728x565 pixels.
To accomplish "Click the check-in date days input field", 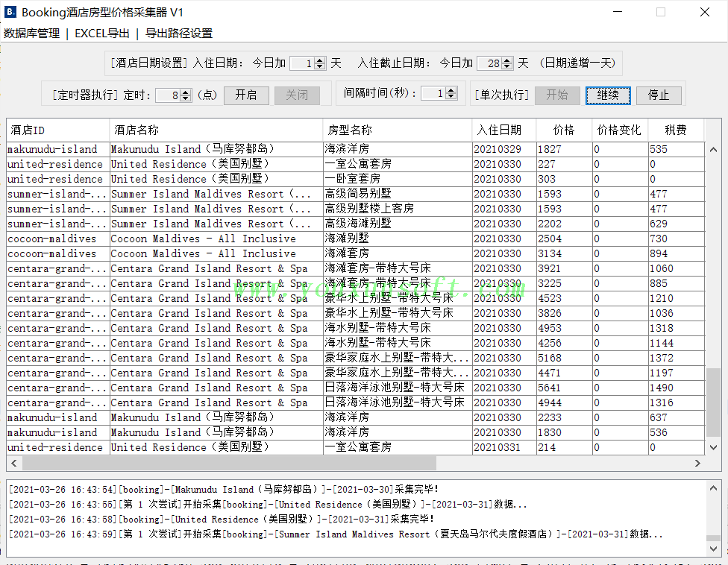I will point(302,63).
